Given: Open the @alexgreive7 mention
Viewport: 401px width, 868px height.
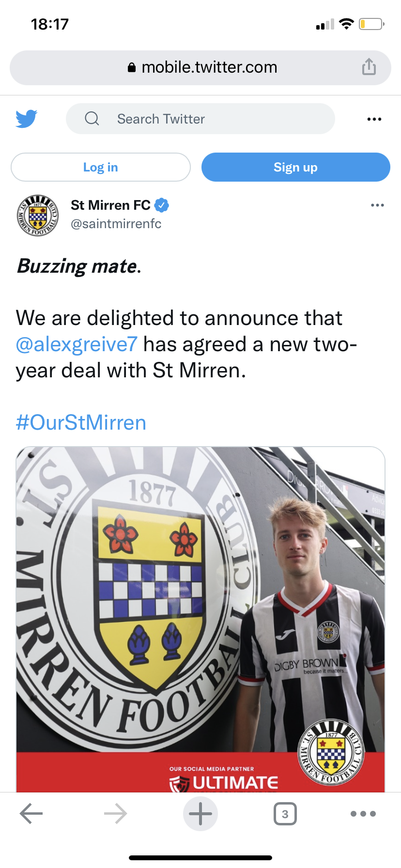Looking at the screenshot, I should (77, 344).
